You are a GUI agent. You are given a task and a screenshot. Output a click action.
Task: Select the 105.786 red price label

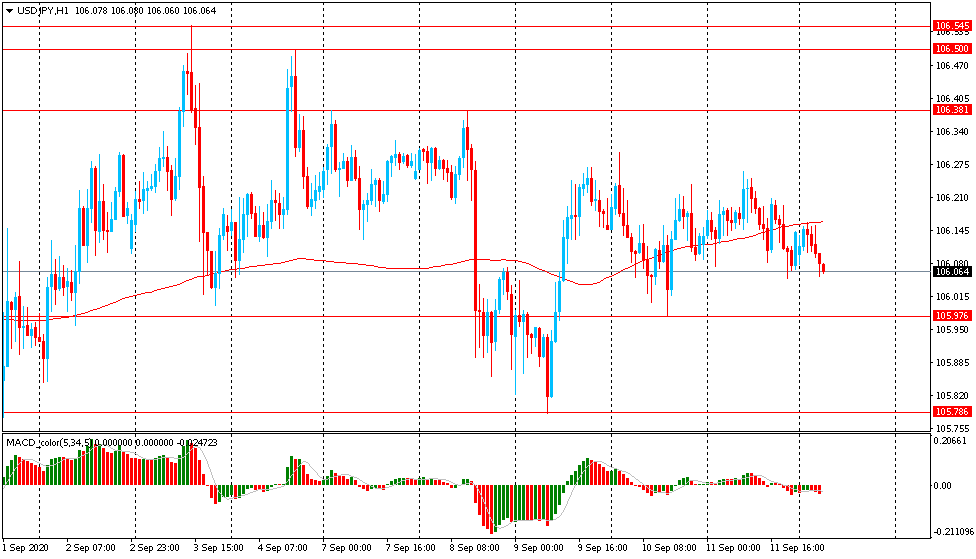point(951,412)
